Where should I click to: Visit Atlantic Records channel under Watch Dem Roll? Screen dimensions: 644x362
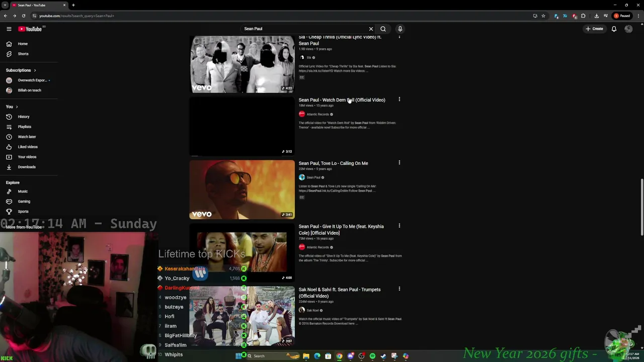coord(317,114)
